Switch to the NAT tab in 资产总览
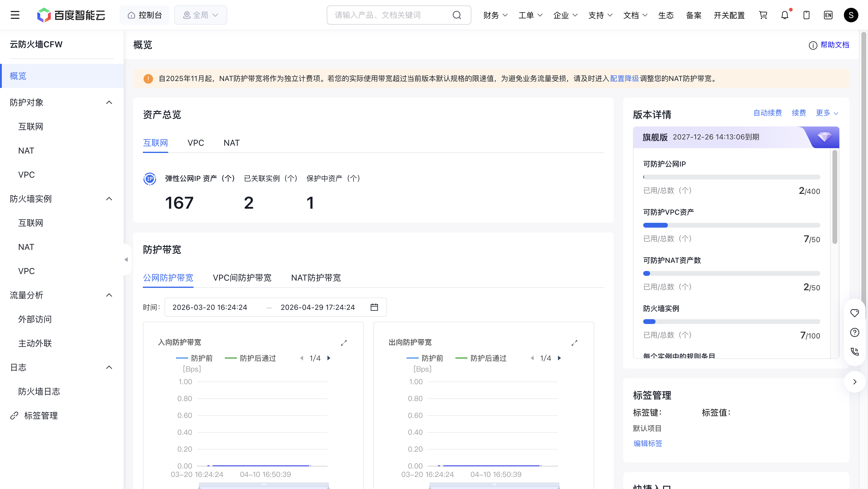 pos(231,143)
